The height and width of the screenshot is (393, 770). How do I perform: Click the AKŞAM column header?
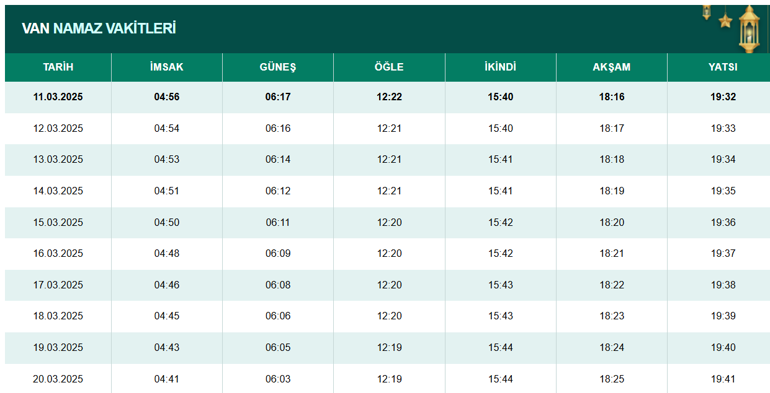coord(611,67)
